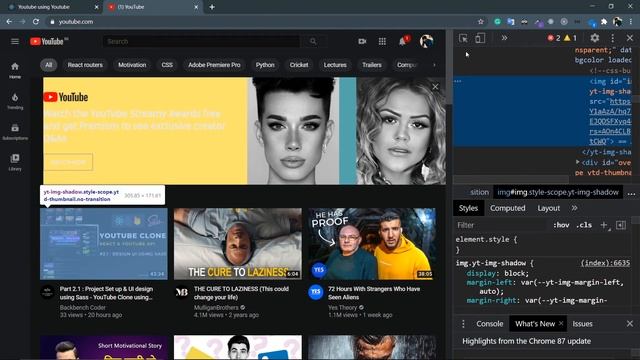Select the Python filter chip
This screenshot has width=640, height=360.
[265, 65]
